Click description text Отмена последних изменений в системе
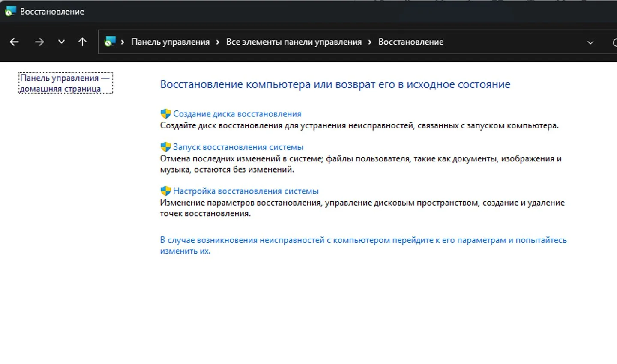This screenshot has width=617, height=364. pos(361,164)
